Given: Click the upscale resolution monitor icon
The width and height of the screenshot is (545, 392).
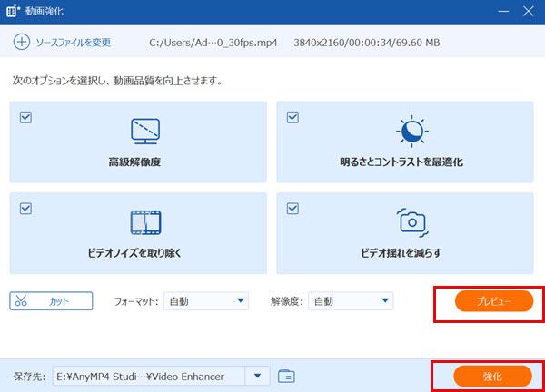Looking at the screenshot, I should point(145,131).
